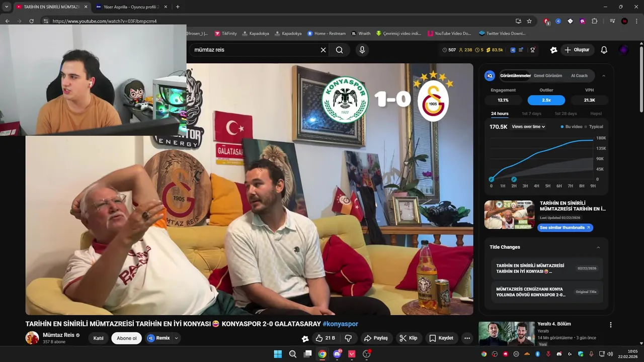Image resolution: width=644 pixels, height=362 pixels.
Task: Open Windows taskbar search
Action: tap(293, 354)
